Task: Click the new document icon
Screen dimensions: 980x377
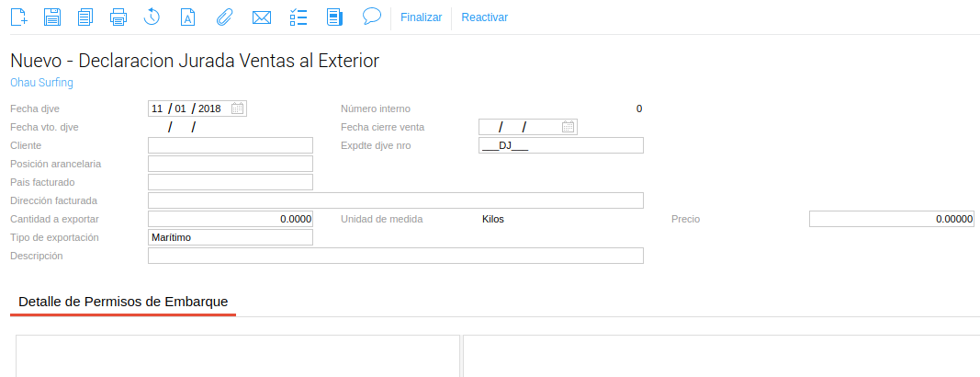Action: (18, 17)
